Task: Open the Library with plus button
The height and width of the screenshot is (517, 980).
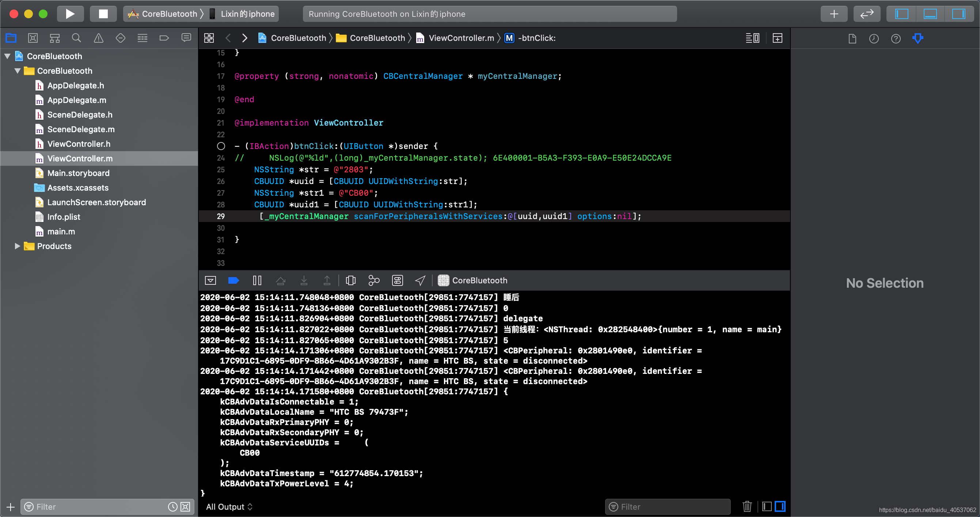Action: pyautogui.click(x=834, y=14)
